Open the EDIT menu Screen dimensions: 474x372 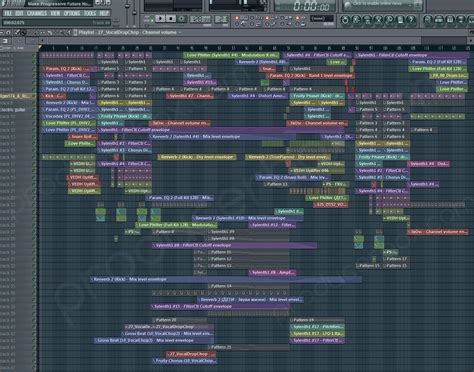(19, 13)
